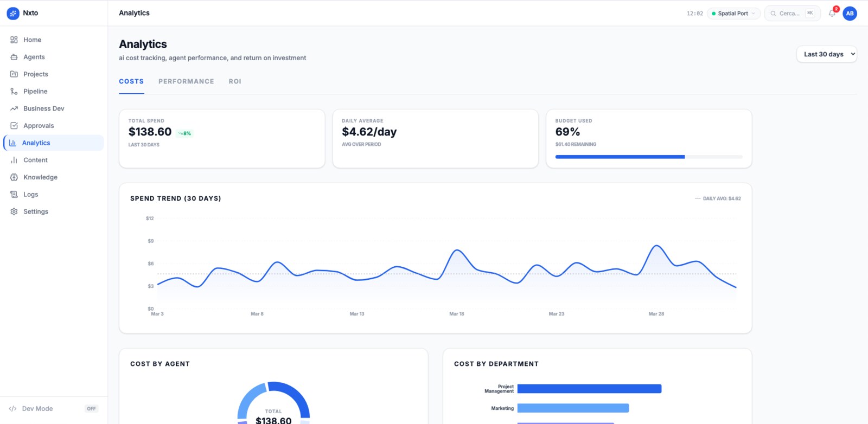Click the Marketing department cost bar
This screenshot has width=868, height=424.
573,408
